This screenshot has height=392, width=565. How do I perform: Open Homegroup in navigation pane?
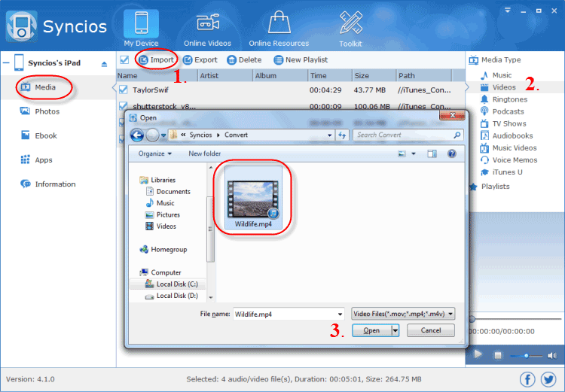(x=163, y=249)
